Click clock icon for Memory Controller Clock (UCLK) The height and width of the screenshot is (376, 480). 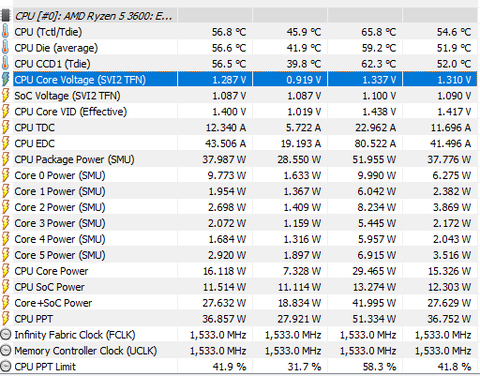click(6, 351)
